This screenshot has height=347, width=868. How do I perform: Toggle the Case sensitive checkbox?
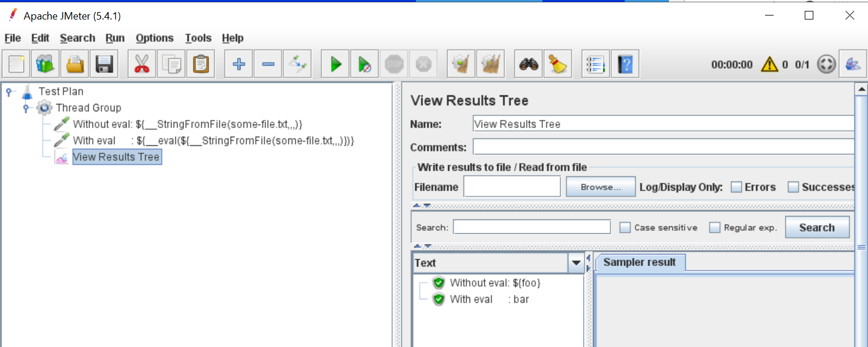click(625, 228)
